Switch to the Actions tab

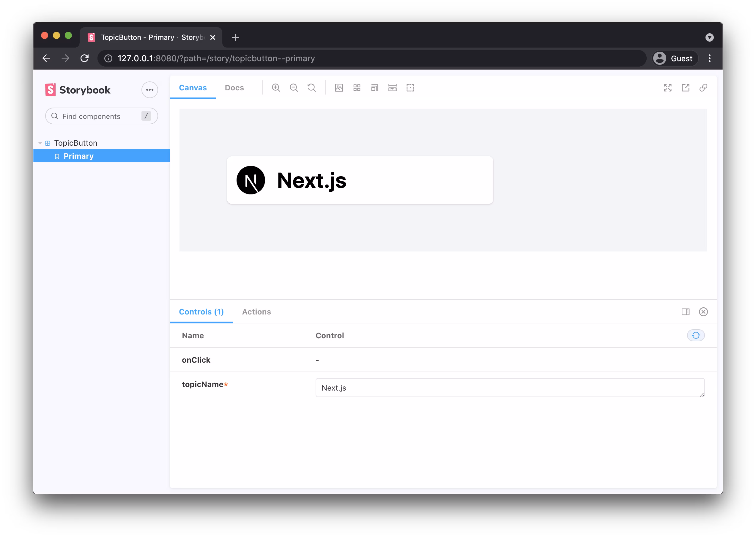256,312
